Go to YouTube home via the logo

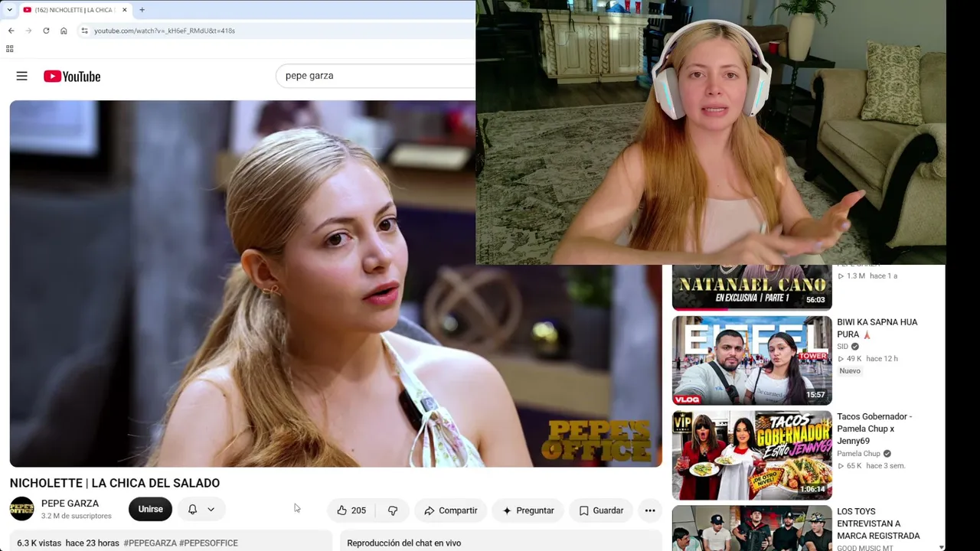click(x=72, y=77)
